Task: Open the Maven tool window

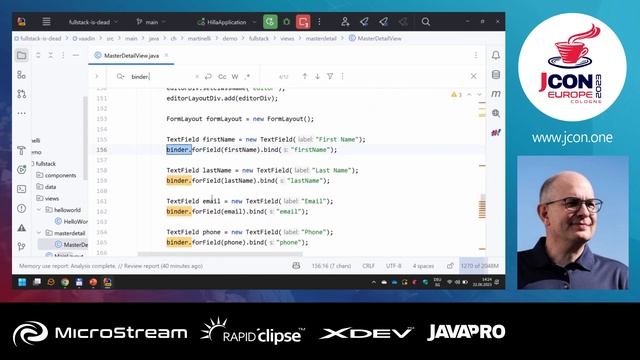Action: click(x=496, y=94)
